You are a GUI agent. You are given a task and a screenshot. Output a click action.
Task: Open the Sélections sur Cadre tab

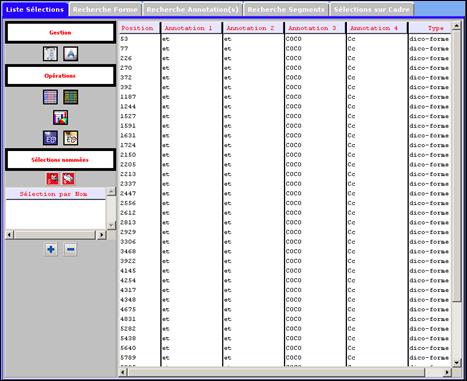coord(372,10)
